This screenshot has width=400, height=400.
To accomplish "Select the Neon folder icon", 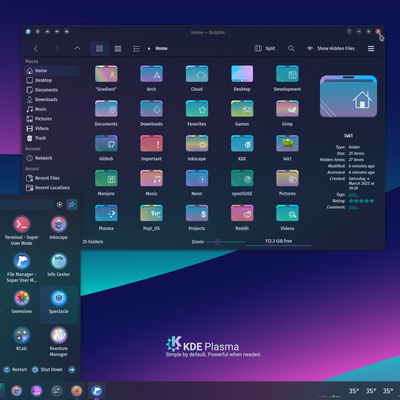I will [x=197, y=178].
